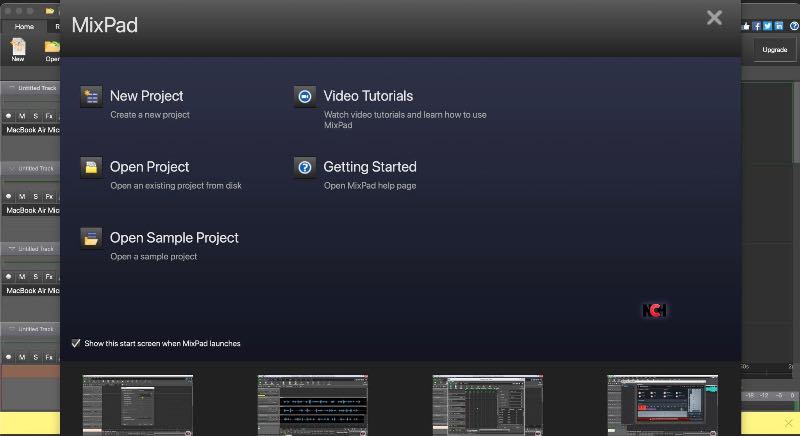Click the Upgrade button
800x436 pixels.
[774, 49]
